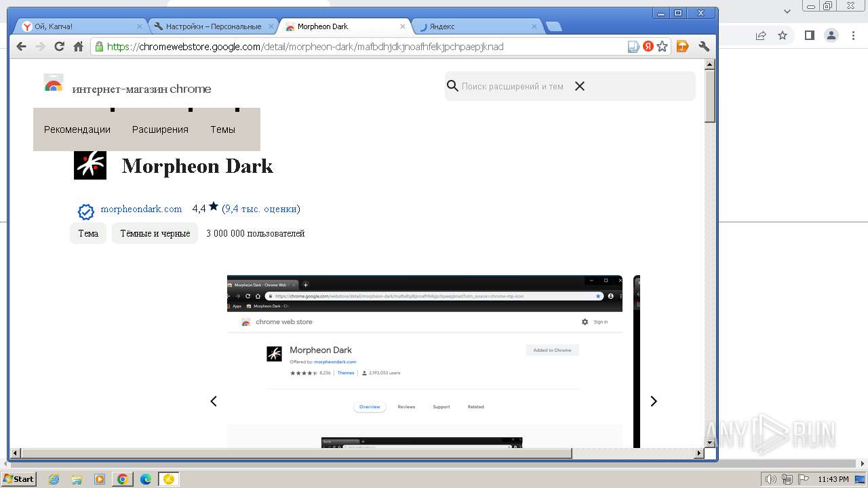Open the Рекомендации section
Screen dimensions: 868x488
coord(77,129)
